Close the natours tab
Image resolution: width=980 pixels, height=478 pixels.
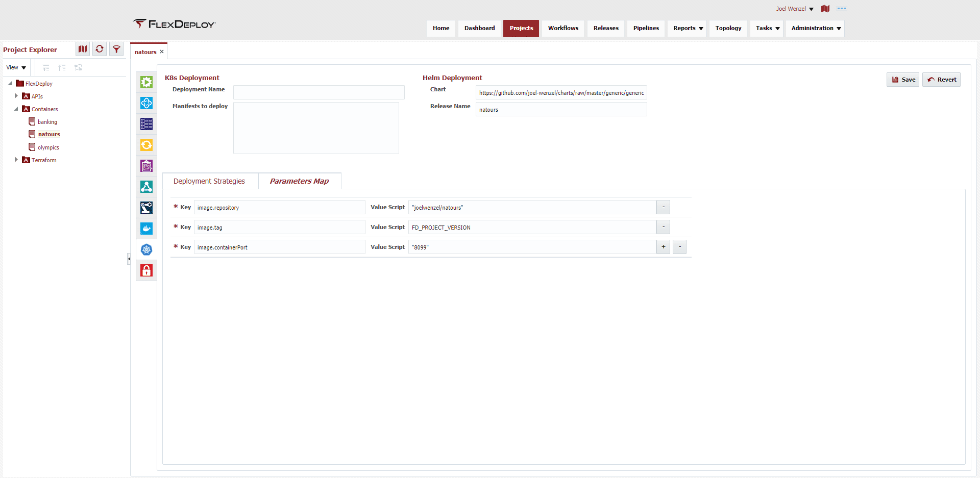(x=162, y=52)
